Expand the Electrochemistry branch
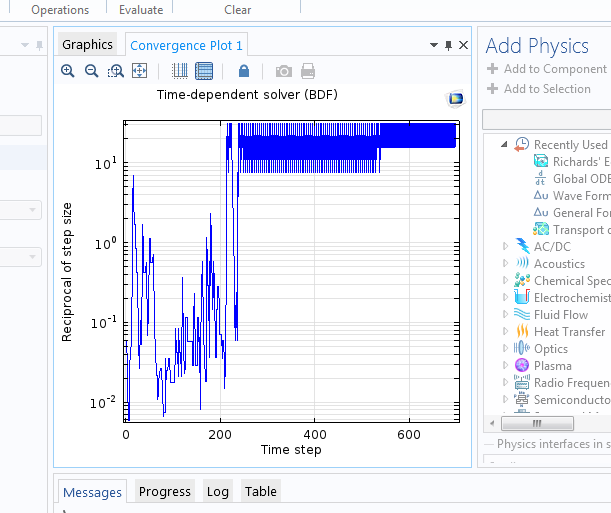Image resolution: width=611 pixels, height=513 pixels. (505, 298)
